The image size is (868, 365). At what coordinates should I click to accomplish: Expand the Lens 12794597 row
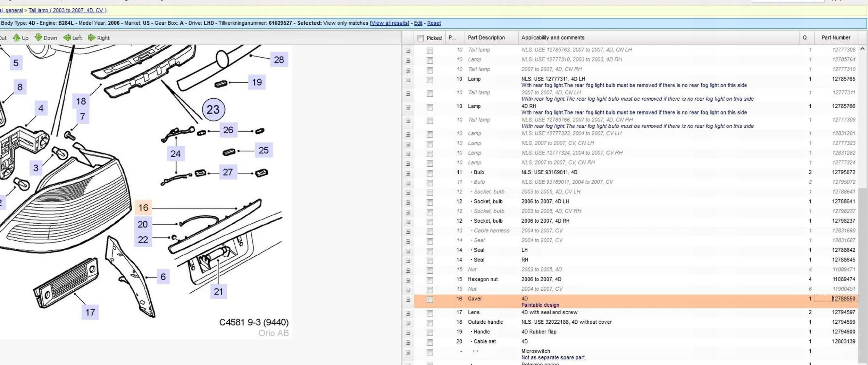[x=408, y=313]
